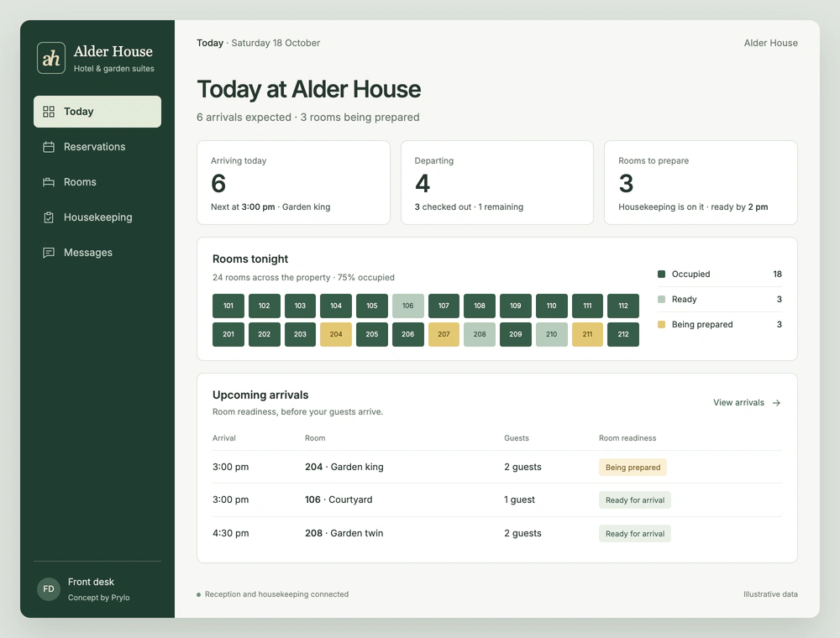840x638 pixels.
Task: Select room tile 202
Action: (264, 334)
